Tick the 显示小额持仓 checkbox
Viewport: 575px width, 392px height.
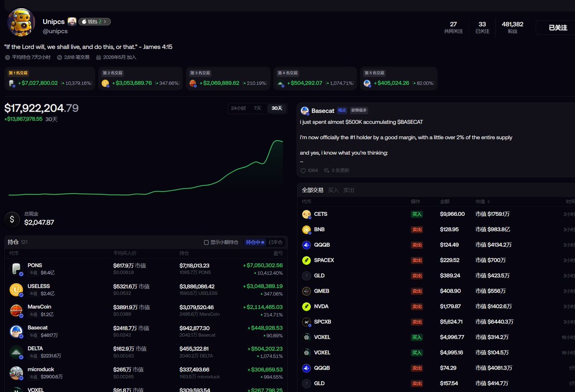coord(206,242)
